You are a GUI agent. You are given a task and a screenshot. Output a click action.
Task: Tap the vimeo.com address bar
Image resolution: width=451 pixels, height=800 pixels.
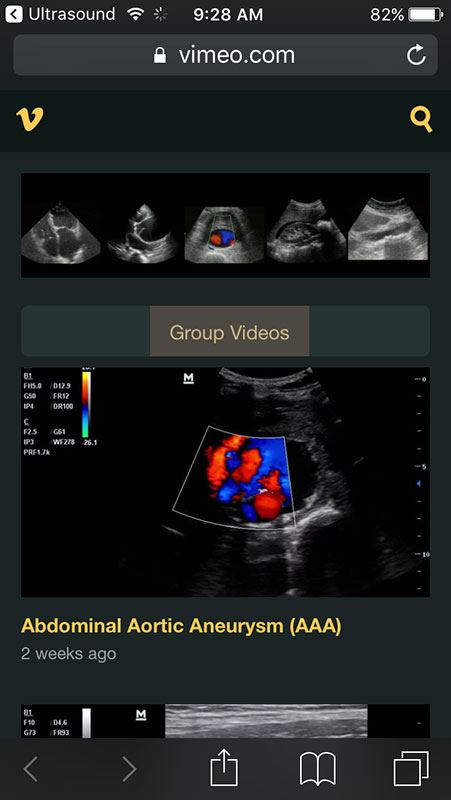226,55
